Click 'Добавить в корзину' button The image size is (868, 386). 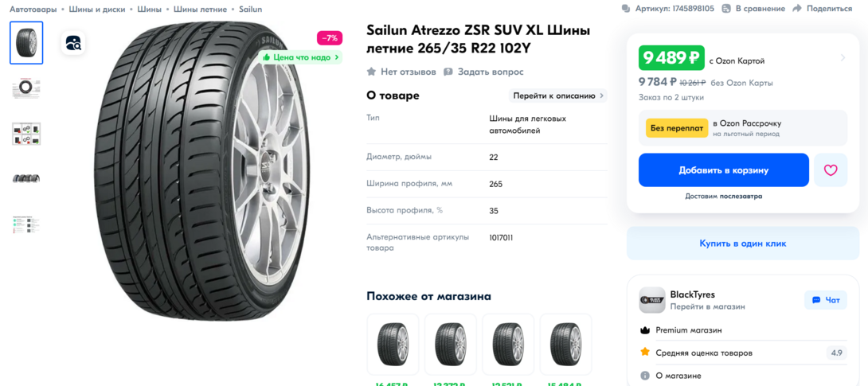click(x=724, y=170)
